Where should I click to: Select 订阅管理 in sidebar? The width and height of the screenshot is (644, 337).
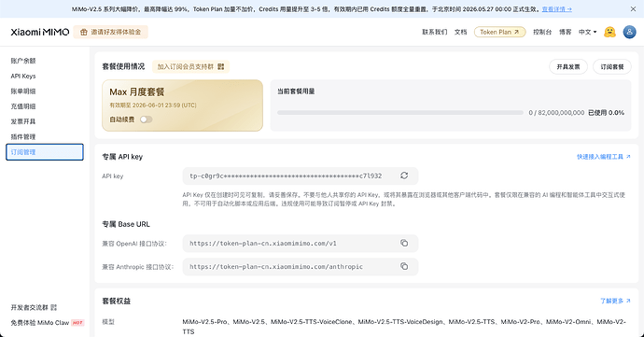click(45, 152)
